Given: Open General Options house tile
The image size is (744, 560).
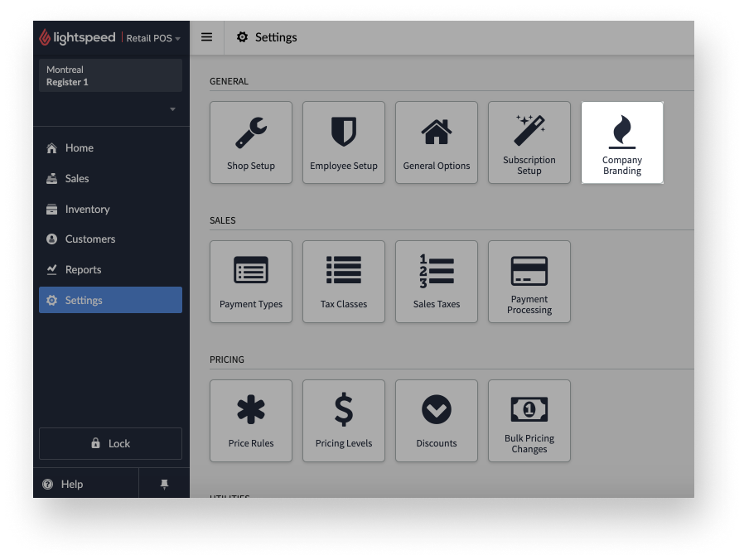Looking at the screenshot, I should tap(437, 142).
